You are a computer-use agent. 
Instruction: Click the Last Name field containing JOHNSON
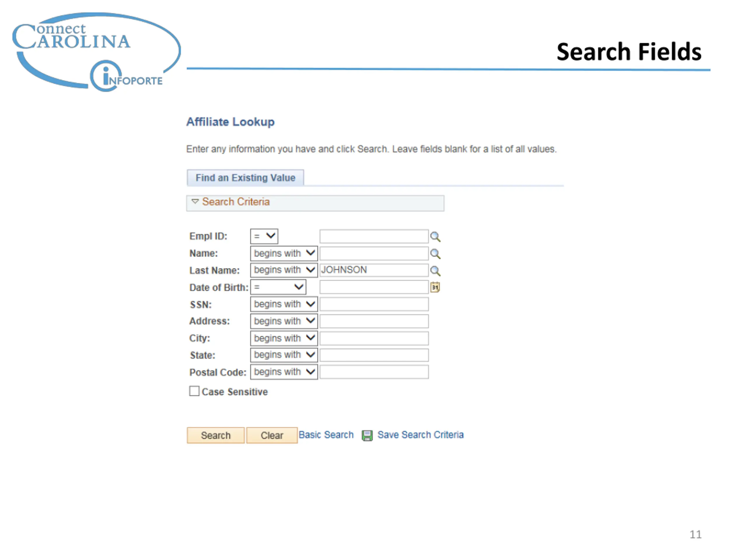(x=374, y=270)
